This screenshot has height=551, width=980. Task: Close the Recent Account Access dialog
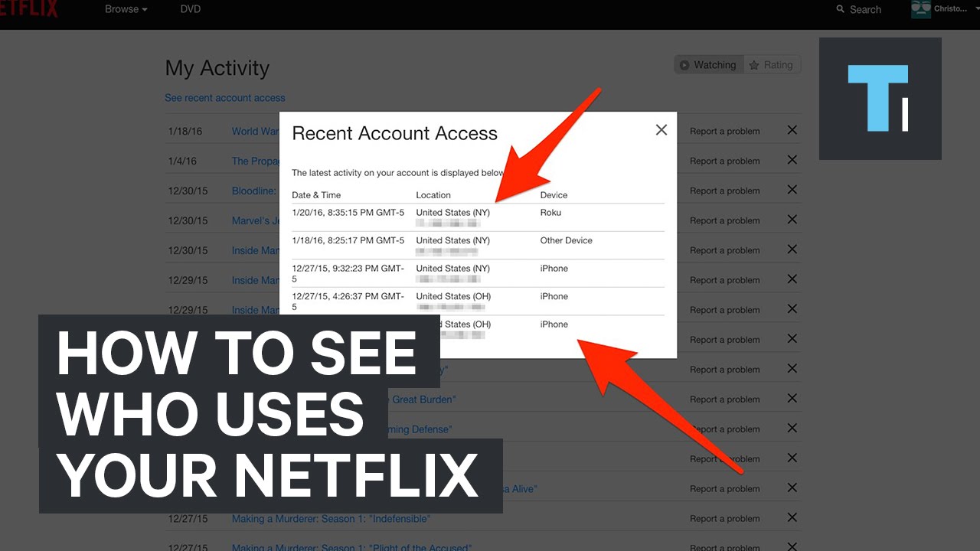click(x=661, y=130)
